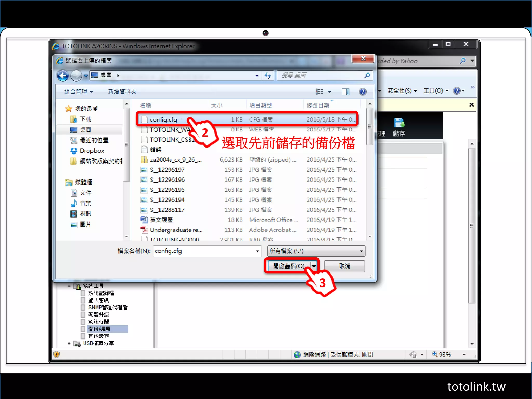Image resolution: width=532 pixels, height=399 pixels.
Task: Open the view options dropdown arrow
Action: (329, 91)
